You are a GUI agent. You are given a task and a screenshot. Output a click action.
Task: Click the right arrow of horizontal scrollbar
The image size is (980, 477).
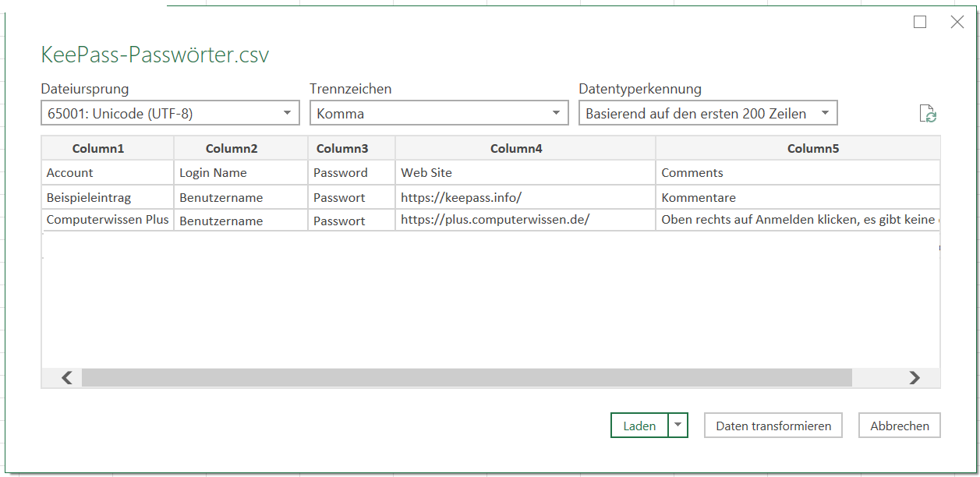(915, 378)
